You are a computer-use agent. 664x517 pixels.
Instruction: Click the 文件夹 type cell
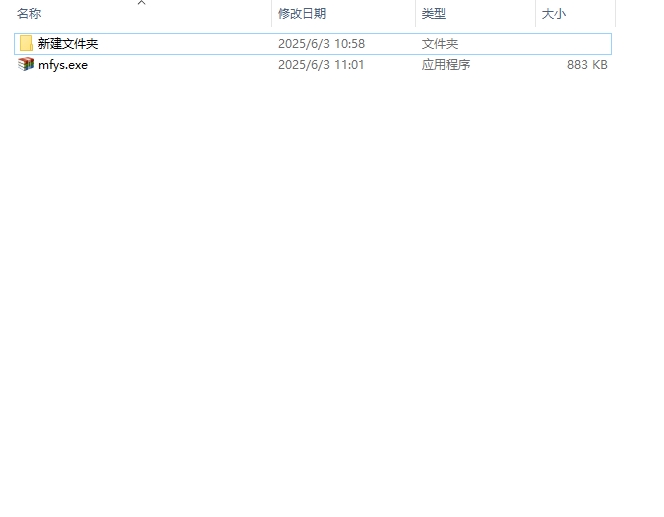[x=440, y=44]
